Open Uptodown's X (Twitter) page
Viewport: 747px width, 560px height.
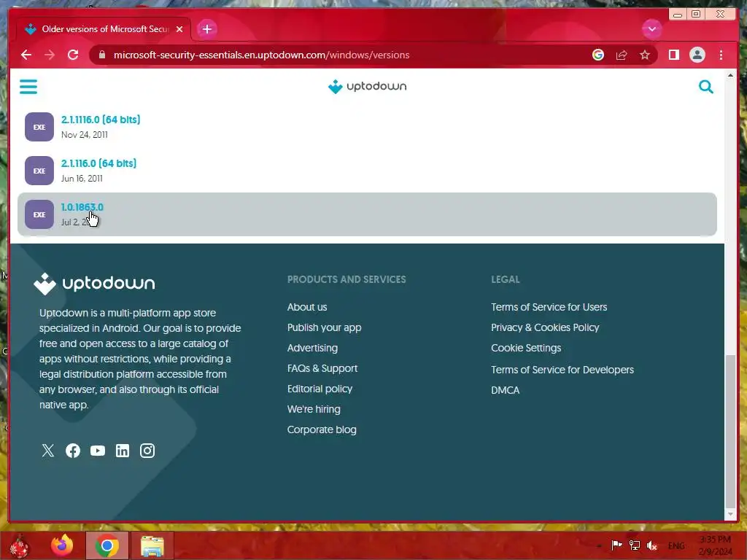coord(47,451)
